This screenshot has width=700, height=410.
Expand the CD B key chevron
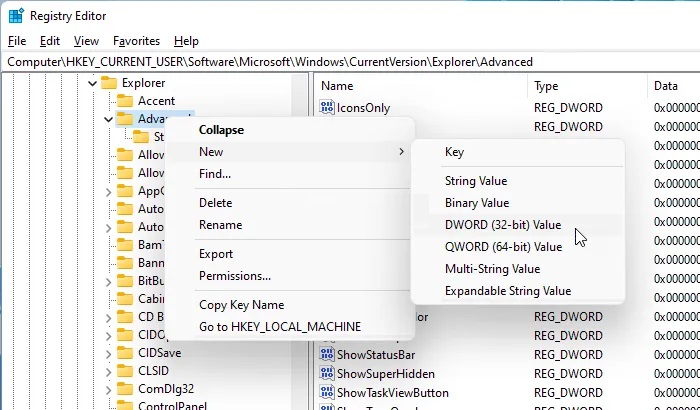(x=108, y=318)
